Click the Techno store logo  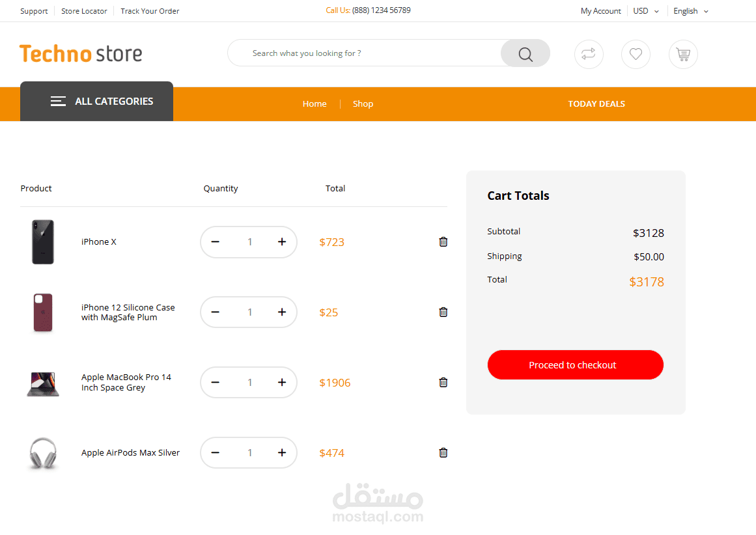click(x=81, y=53)
